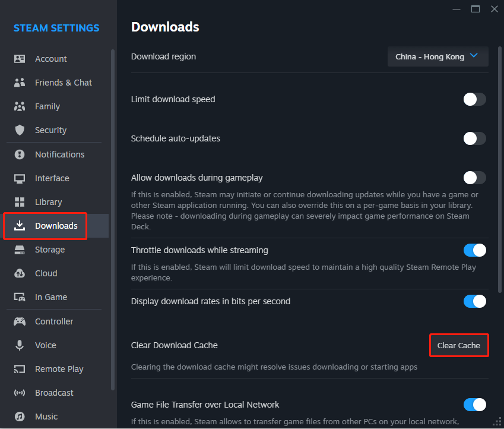Open the Download region dropdown
This screenshot has height=429, width=504.
tap(438, 56)
